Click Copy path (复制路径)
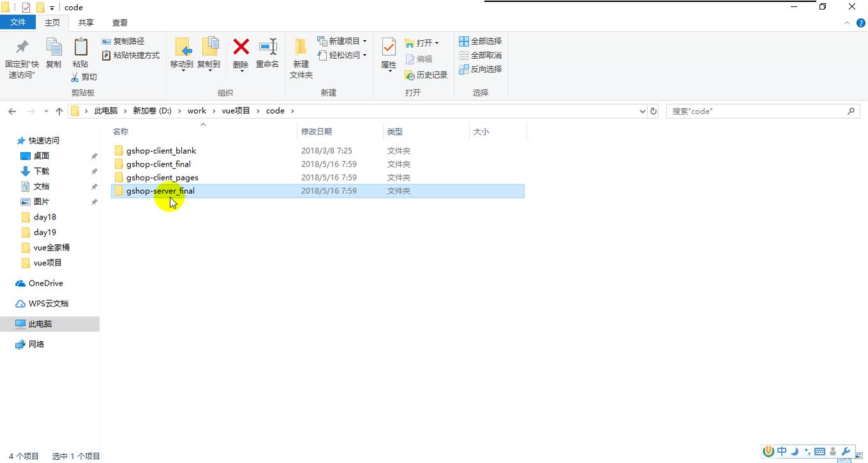868x463 pixels. (x=123, y=41)
